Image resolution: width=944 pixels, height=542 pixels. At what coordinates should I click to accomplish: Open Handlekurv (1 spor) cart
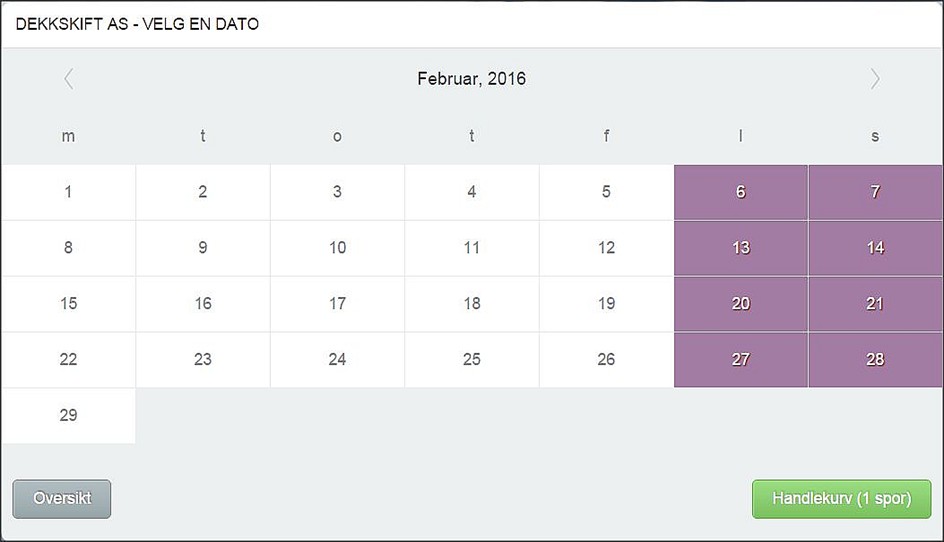841,499
